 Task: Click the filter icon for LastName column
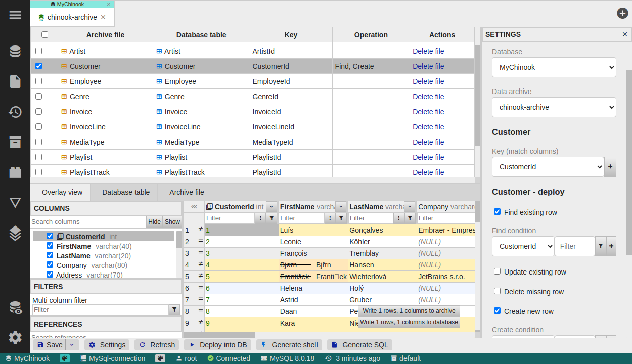[410, 218]
